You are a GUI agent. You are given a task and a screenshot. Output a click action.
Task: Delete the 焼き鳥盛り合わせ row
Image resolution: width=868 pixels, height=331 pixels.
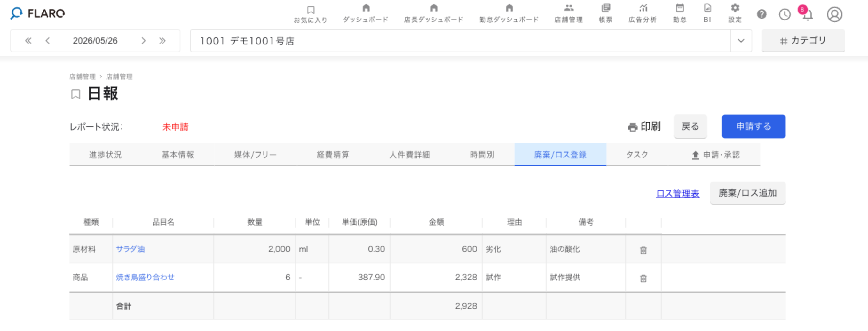point(643,279)
